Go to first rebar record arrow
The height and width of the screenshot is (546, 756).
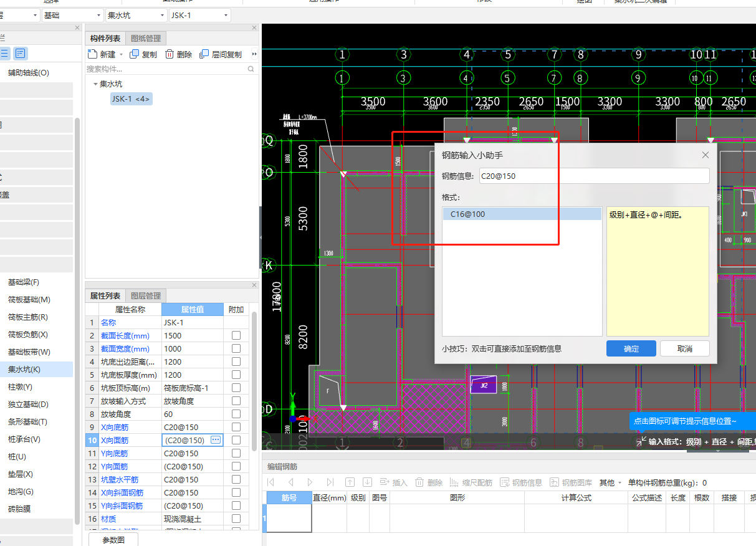coord(270,482)
